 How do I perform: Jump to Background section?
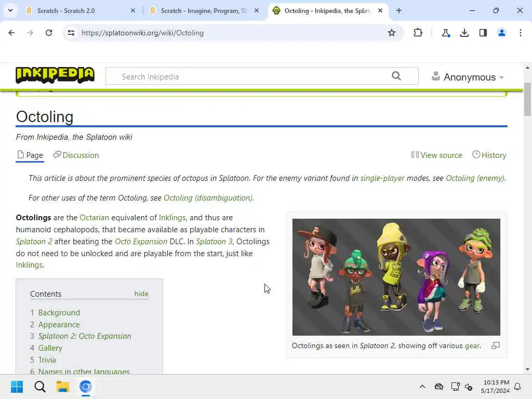pos(59,312)
